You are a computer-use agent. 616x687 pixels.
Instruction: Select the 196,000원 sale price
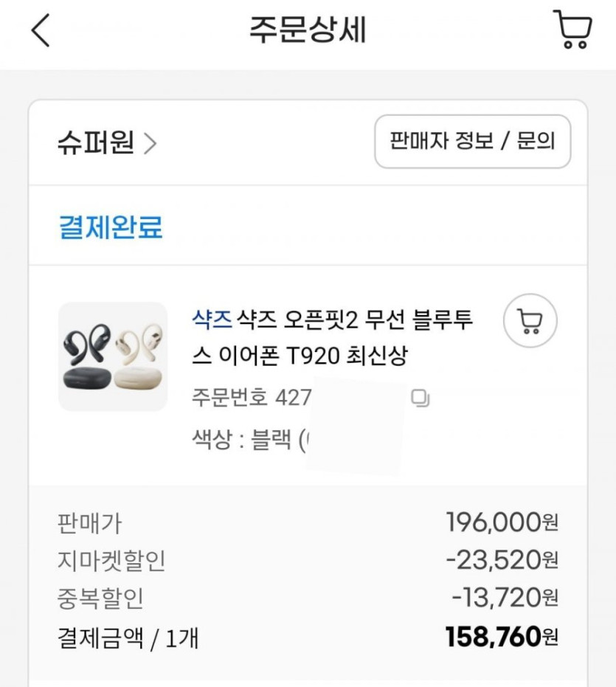tap(502, 523)
